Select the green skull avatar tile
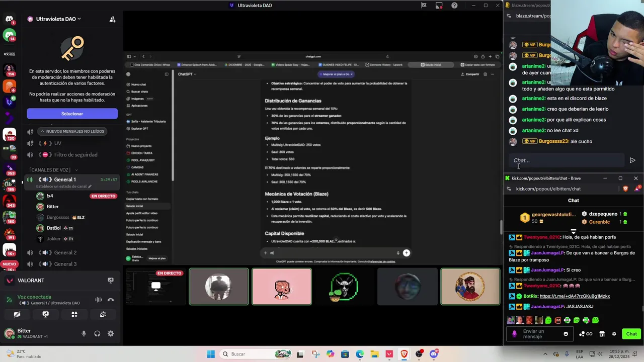 [x=345, y=287]
